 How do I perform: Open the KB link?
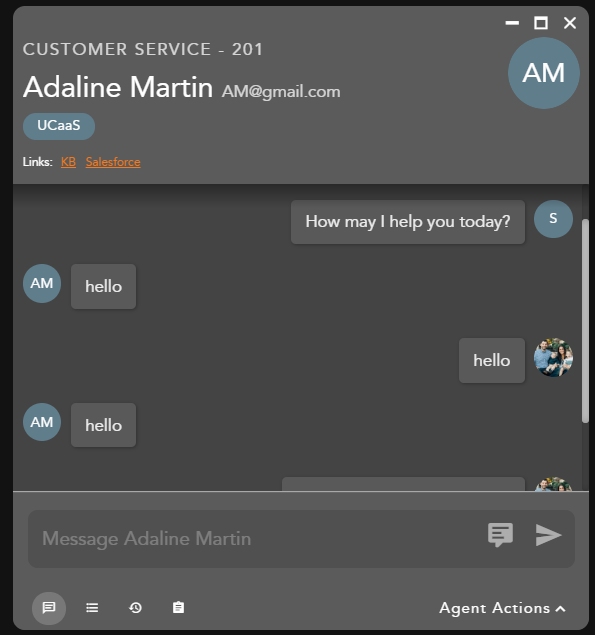click(68, 162)
